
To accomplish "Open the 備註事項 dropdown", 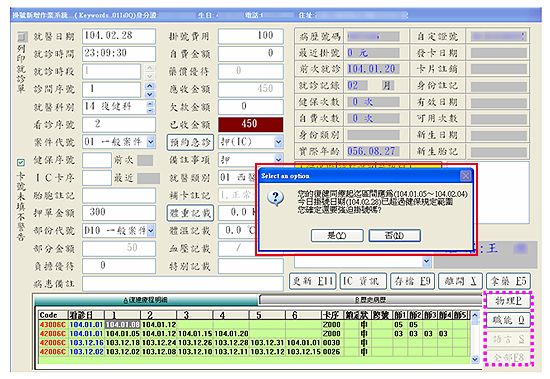I will (278, 159).
